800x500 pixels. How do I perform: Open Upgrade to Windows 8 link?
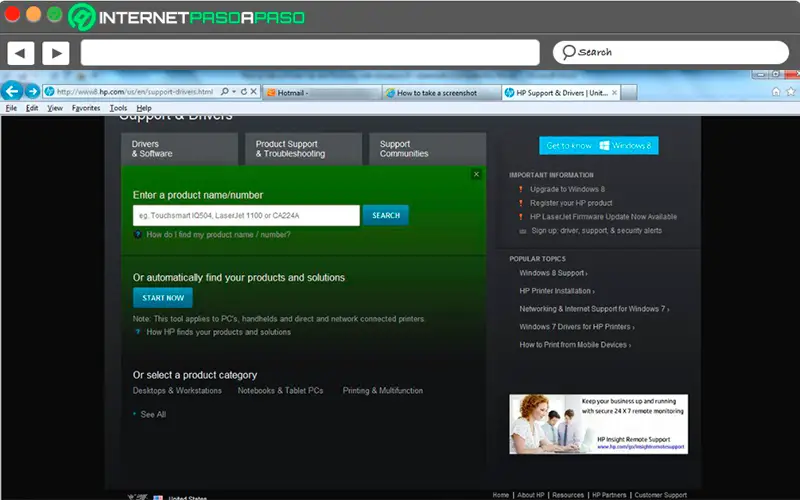click(x=567, y=189)
